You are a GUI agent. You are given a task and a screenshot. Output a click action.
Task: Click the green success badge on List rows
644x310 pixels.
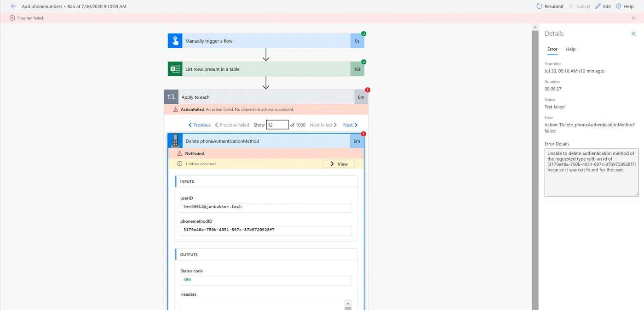pos(364,62)
